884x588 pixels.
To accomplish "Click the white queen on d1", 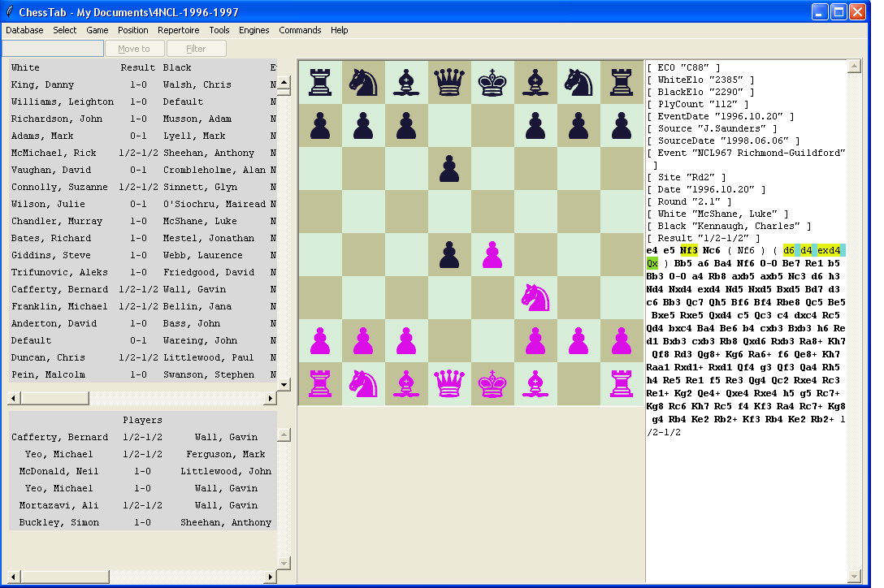I will (x=449, y=383).
